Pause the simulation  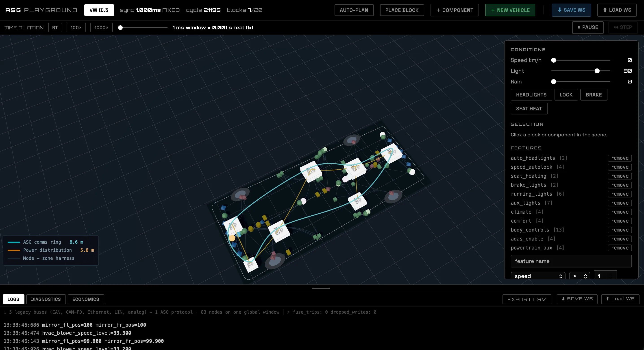click(588, 27)
